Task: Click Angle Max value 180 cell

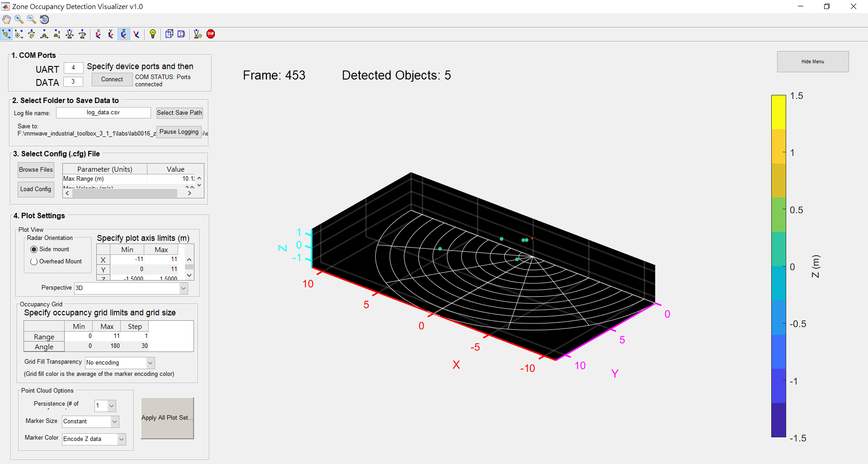Action: (x=107, y=346)
